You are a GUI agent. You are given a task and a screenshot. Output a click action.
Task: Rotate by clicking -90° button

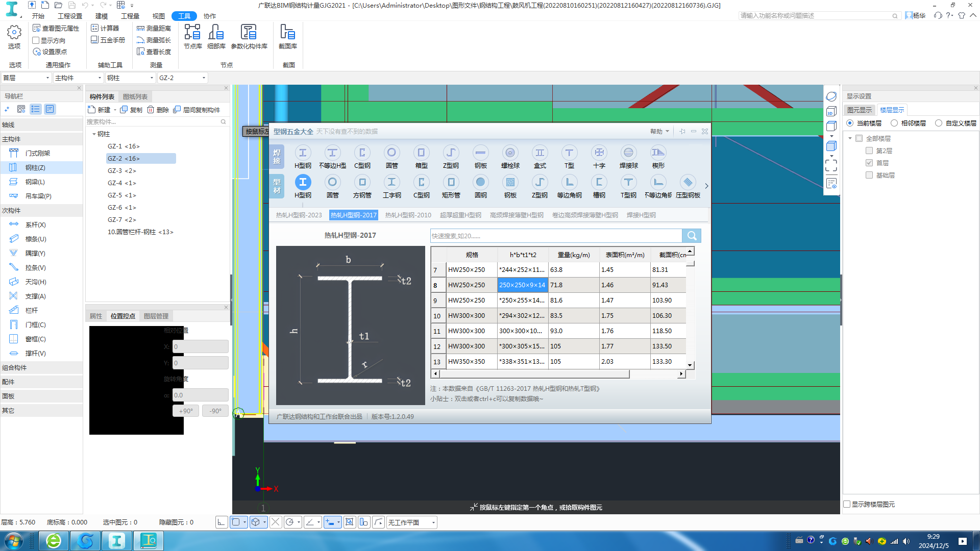[215, 411]
